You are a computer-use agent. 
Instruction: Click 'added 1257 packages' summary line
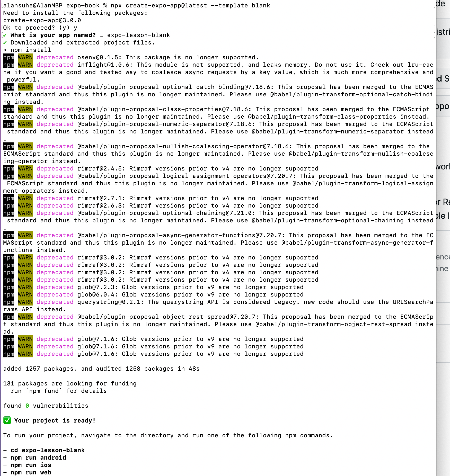[102, 369]
